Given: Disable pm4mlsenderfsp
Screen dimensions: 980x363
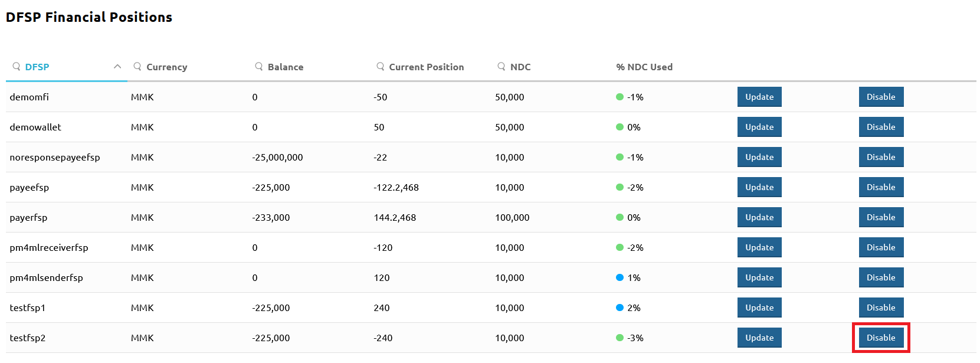Looking at the screenshot, I should point(881,277).
